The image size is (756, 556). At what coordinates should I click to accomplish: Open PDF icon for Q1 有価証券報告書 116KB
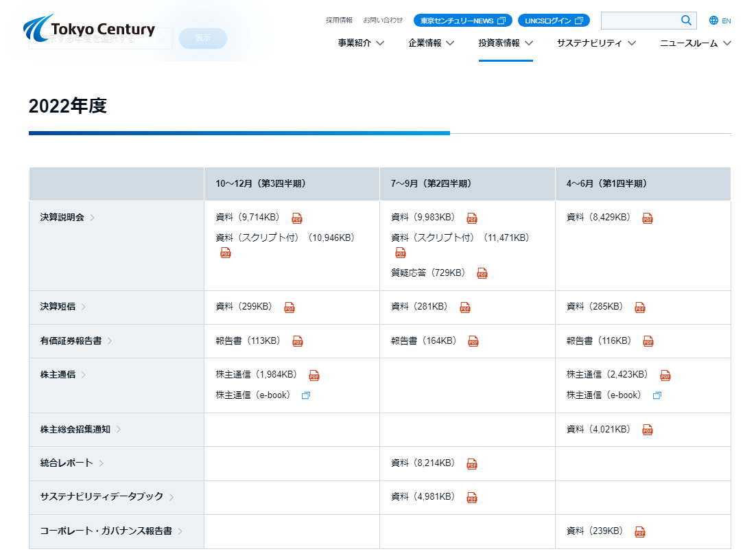pos(648,341)
